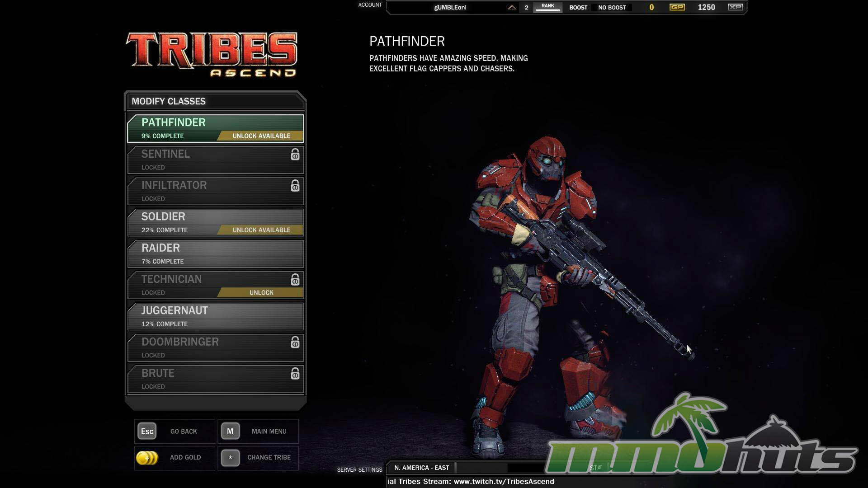Click the Technician padlock icon
The width and height of the screenshot is (868, 488).
[x=295, y=280]
